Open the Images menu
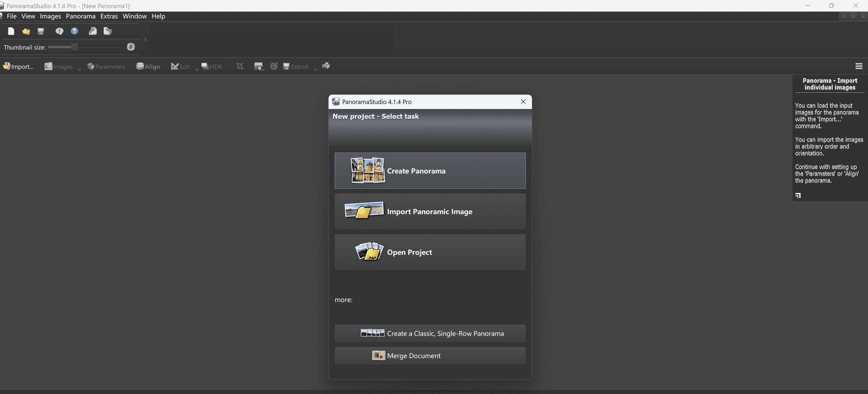Viewport: 868px width, 394px height. coord(51,16)
